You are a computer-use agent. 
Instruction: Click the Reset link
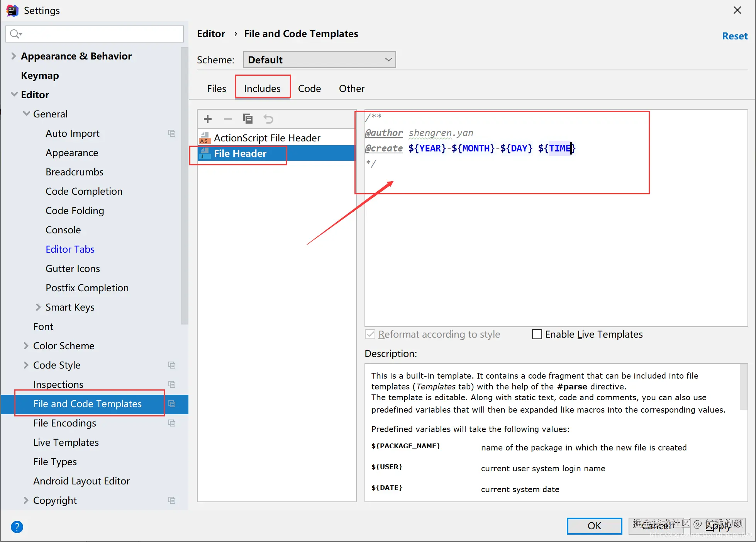(x=734, y=36)
